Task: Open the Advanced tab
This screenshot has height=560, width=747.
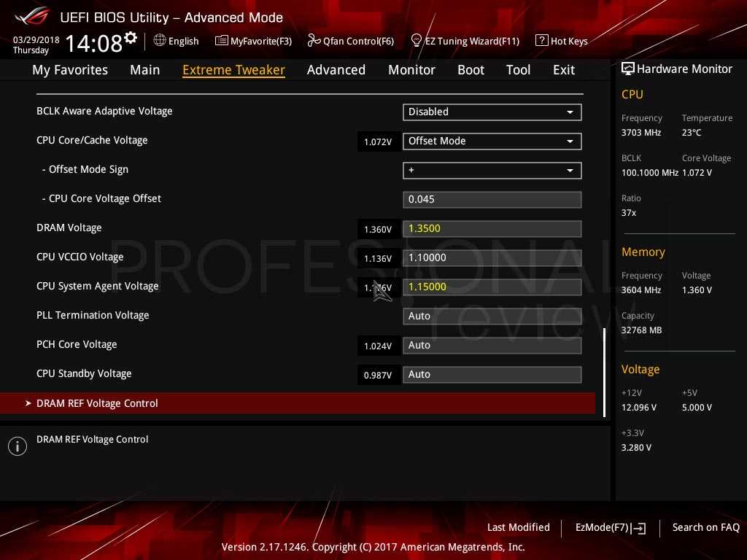Action: [336, 70]
